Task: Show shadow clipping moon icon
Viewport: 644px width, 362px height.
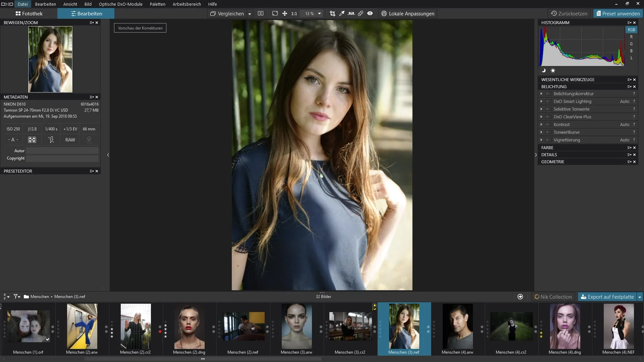Action: tap(544, 71)
